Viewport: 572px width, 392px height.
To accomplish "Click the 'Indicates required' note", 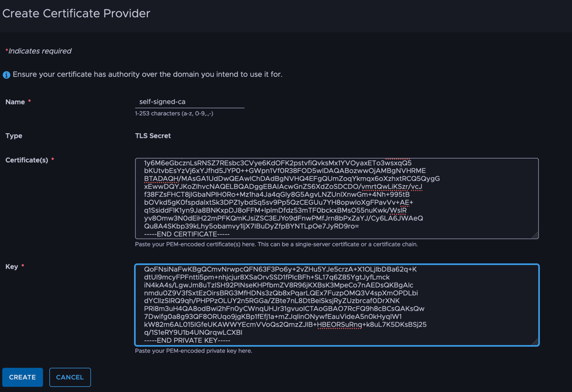I will (x=40, y=51).
